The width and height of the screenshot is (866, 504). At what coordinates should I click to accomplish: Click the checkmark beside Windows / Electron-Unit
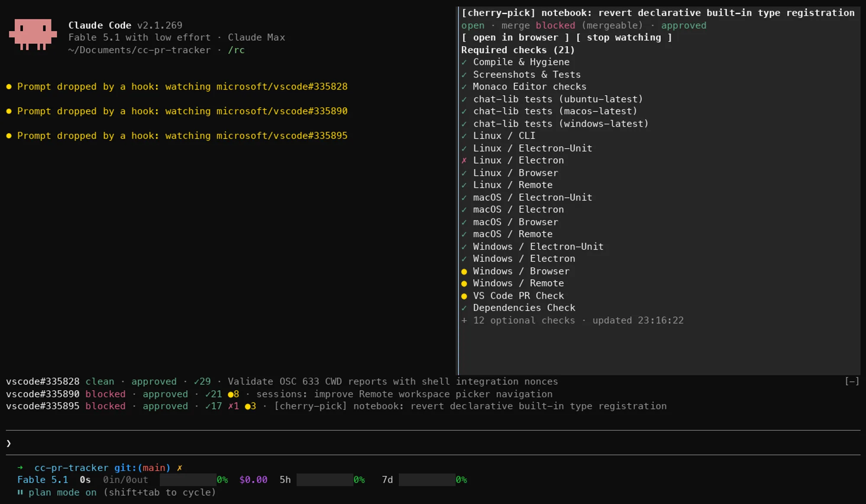(x=464, y=247)
